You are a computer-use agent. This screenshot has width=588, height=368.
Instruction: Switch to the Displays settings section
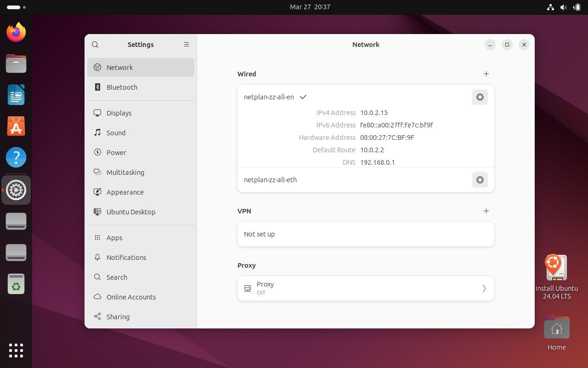[119, 113]
